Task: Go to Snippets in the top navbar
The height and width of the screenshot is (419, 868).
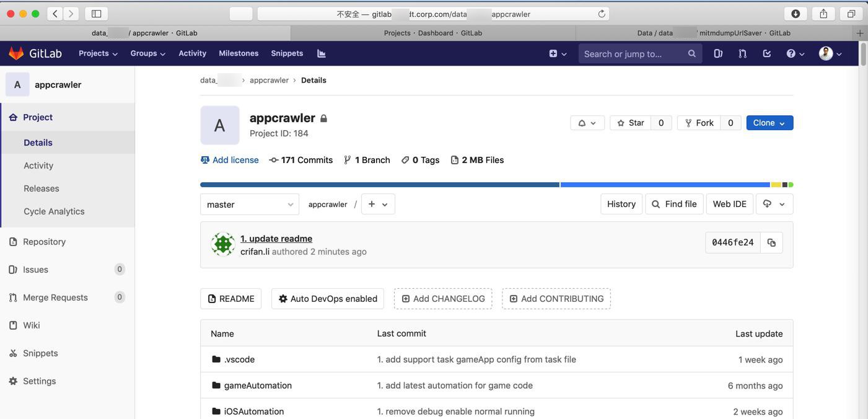Action: [287, 53]
